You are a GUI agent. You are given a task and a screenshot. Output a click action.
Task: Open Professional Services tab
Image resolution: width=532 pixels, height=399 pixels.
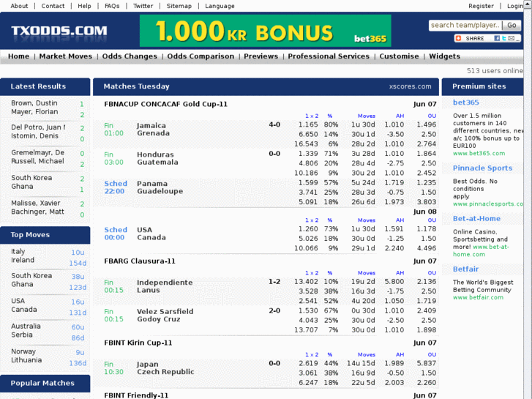(x=329, y=56)
